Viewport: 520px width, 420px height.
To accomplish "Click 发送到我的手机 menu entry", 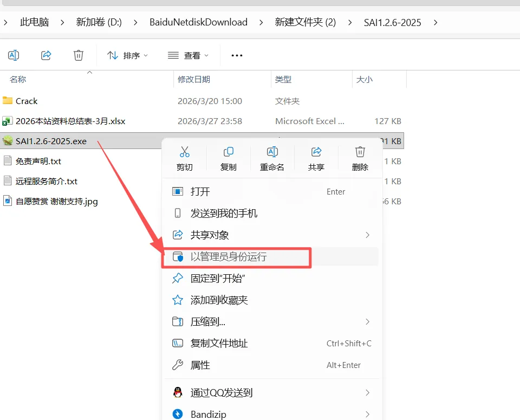I will pyautogui.click(x=271, y=214).
